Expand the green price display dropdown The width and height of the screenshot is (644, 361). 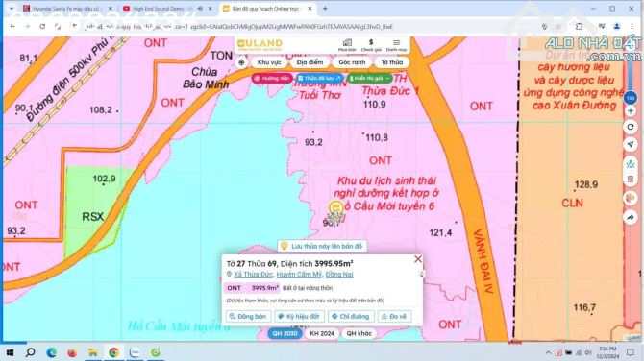point(369,78)
